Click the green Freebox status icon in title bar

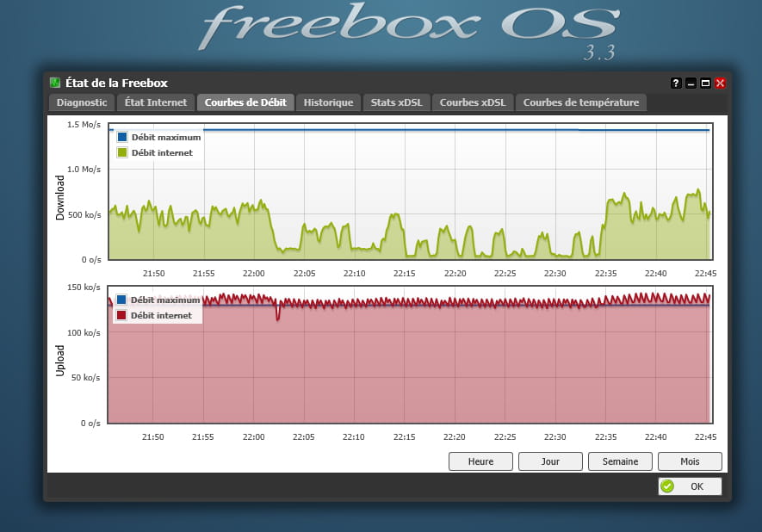tap(55, 83)
